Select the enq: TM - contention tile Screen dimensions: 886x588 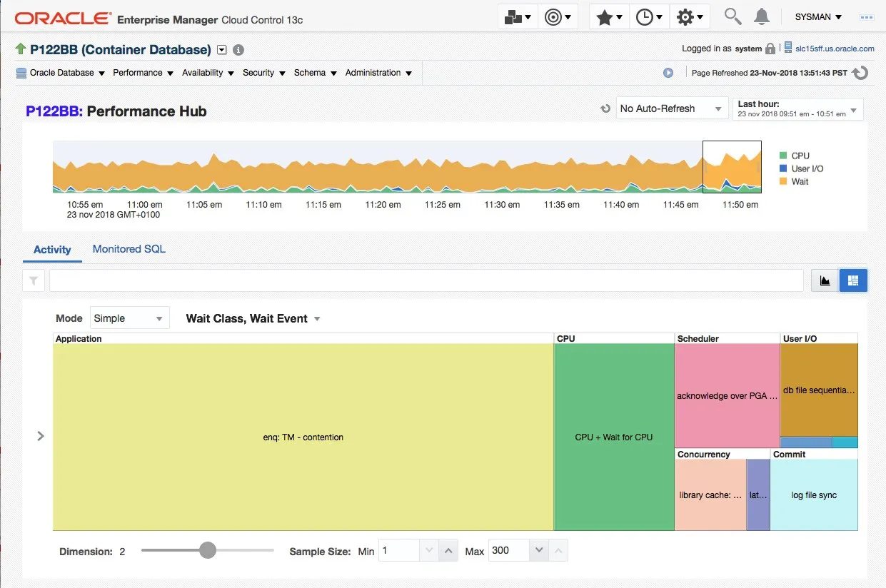point(303,437)
